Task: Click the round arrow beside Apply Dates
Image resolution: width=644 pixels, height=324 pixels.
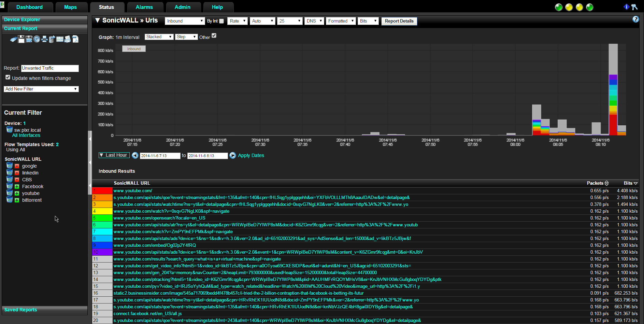Action: [233, 155]
